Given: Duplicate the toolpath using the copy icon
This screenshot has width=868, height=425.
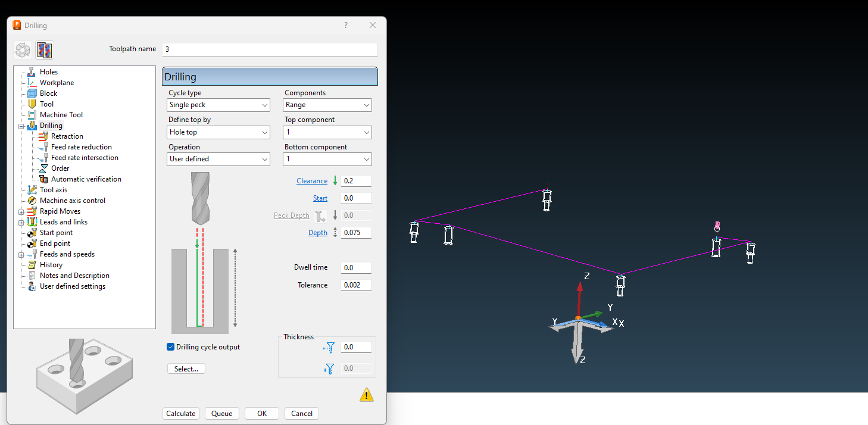Looking at the screenshot, I should 43,50.
